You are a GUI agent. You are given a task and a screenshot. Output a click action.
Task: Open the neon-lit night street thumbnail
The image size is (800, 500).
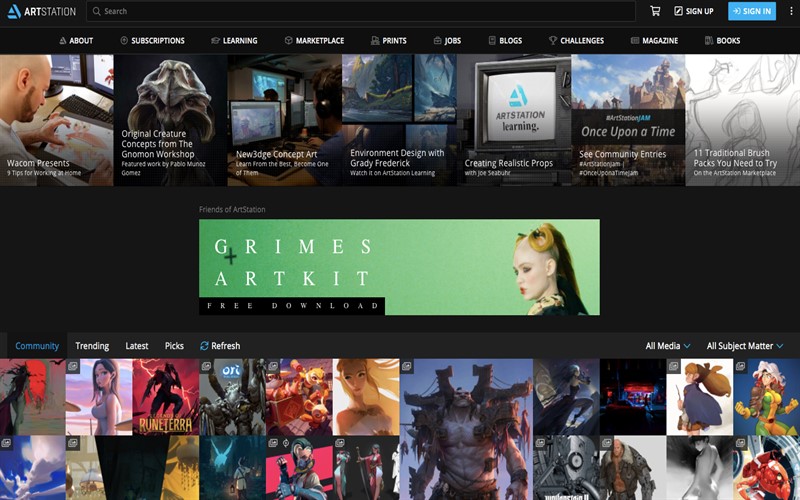pos(633,397)
